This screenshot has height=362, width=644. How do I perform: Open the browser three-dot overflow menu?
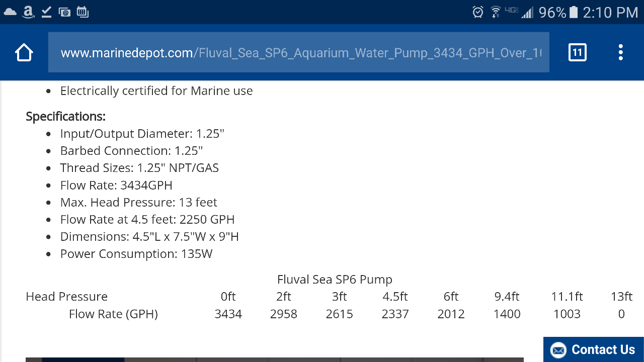[620, 52]
